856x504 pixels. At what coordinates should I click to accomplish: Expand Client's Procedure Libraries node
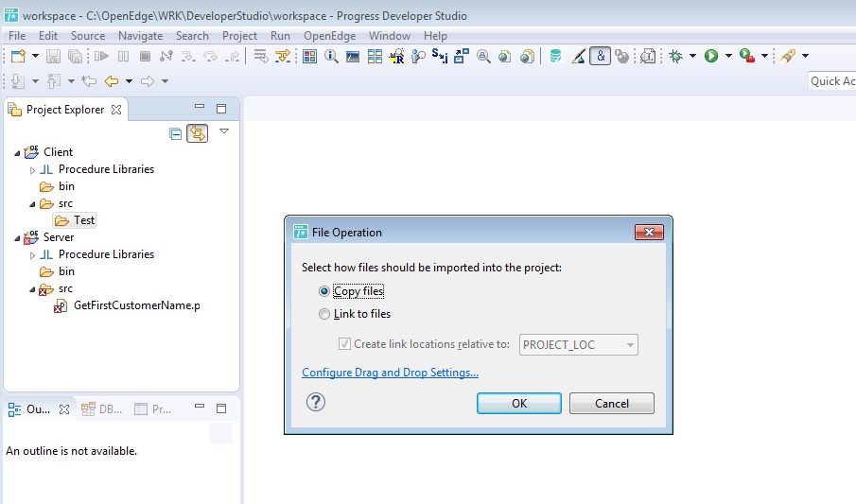[x=32, y=170]
